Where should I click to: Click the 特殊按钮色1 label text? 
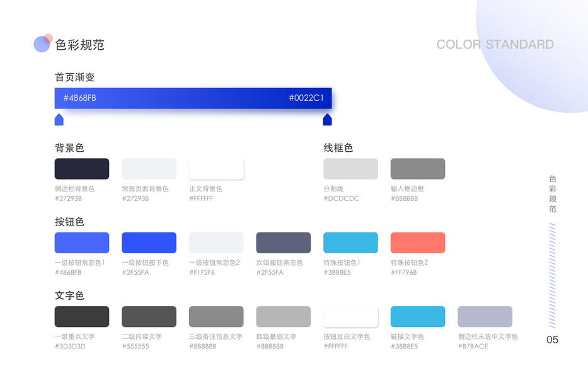pos(342,263)
